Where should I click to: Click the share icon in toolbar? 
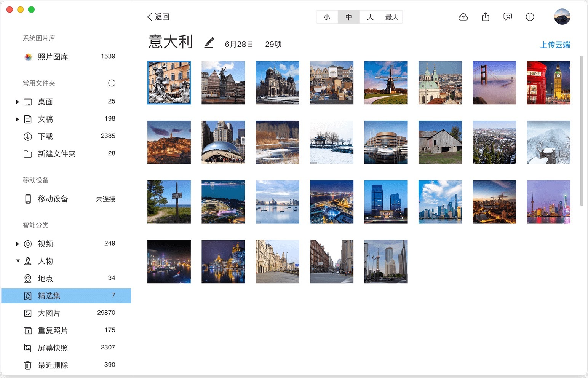coord(485,17)
